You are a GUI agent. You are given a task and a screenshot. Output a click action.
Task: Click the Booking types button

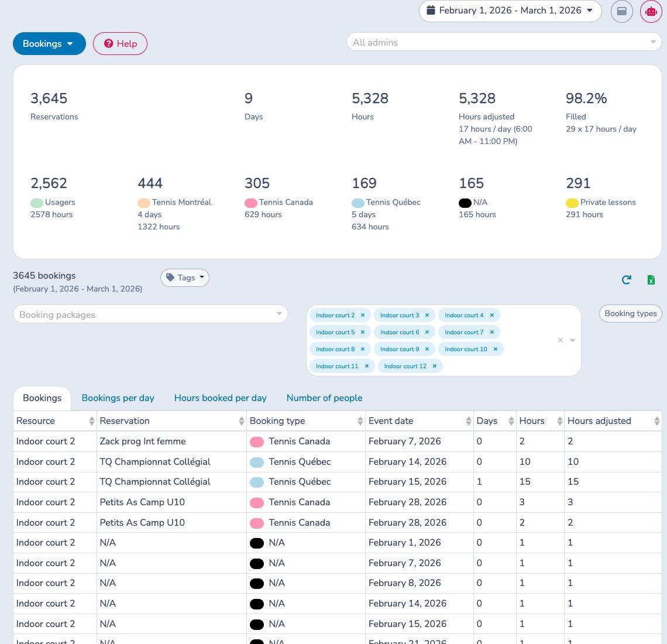tap(630, 313)
